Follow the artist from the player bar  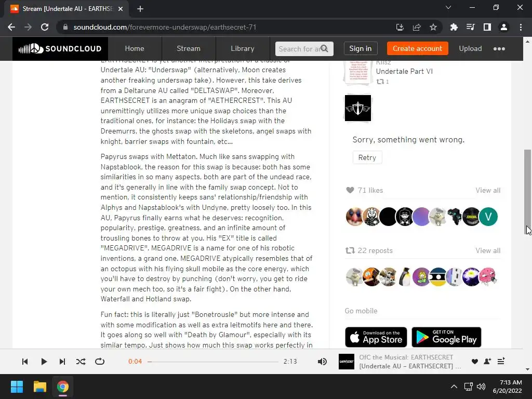click(487, 362)
